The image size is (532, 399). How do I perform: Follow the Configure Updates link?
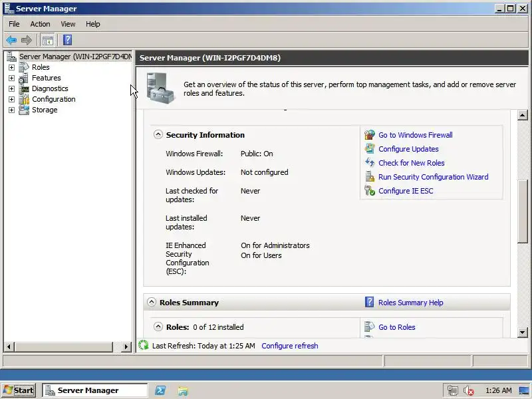pos(408,149)
